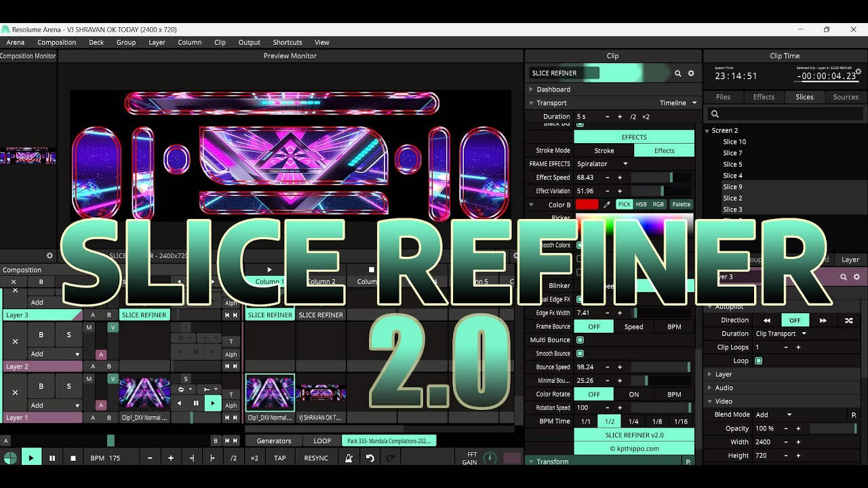The image size is (868, 488).
Task: Open Layer 1 Add blend dropdown
Action: click(x=55, y=405)
